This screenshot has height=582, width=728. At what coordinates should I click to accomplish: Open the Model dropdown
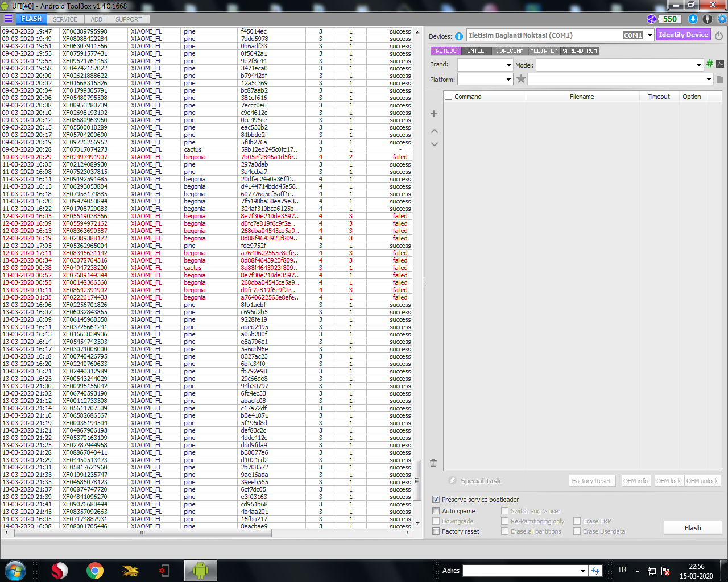click(699, 65)
